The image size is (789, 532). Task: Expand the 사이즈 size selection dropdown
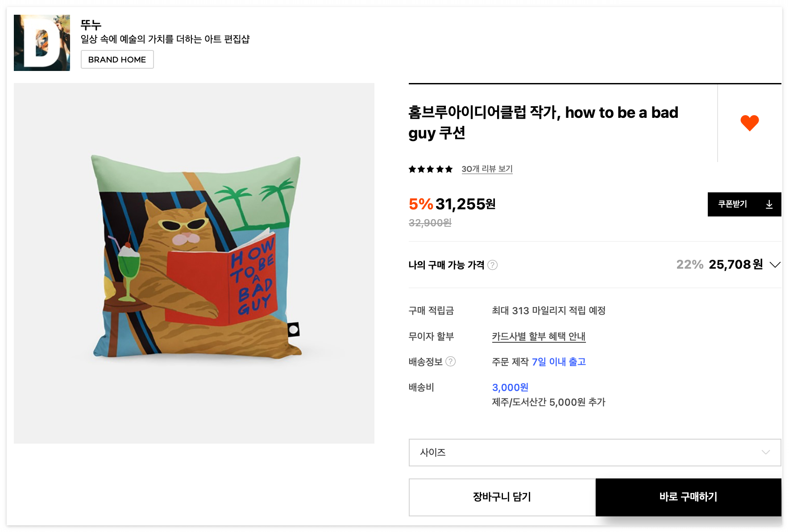[x=594, y=453]
